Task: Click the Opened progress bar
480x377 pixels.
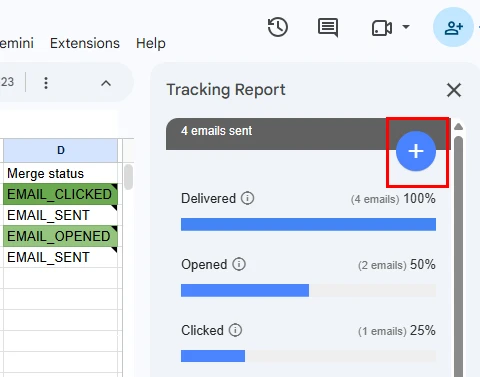Action: [x=308, y=290]
